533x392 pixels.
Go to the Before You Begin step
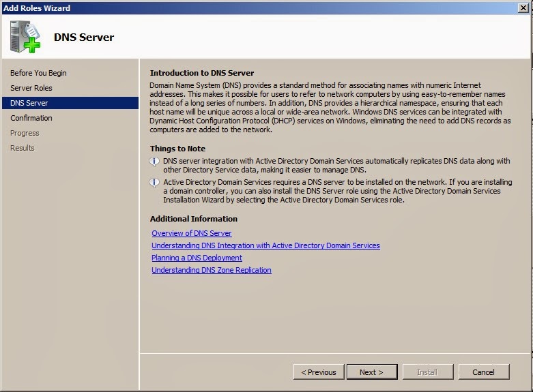click(38, 73)
